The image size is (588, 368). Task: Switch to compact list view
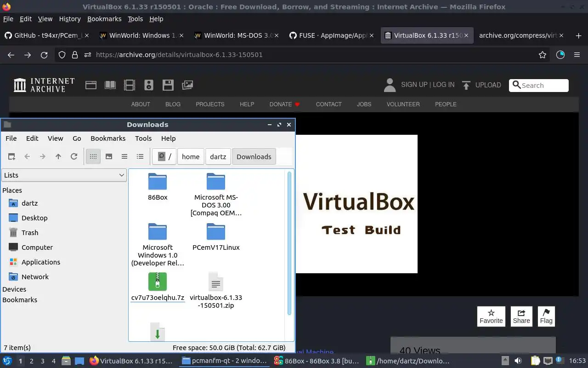click(x=124, y=156)
